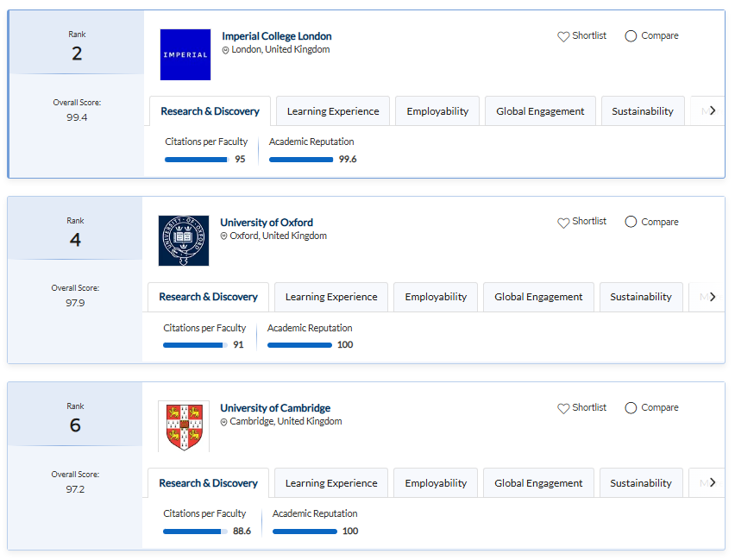Switch to Employability tab for Oxford
735x560 pixels.
tap(436, 297)
